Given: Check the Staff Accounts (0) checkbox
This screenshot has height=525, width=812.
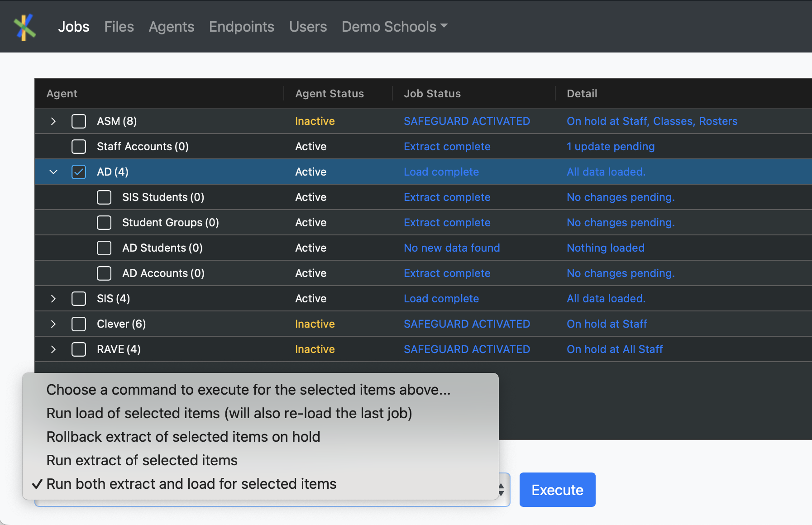Looking at the screenshot, I should [79, 147].
